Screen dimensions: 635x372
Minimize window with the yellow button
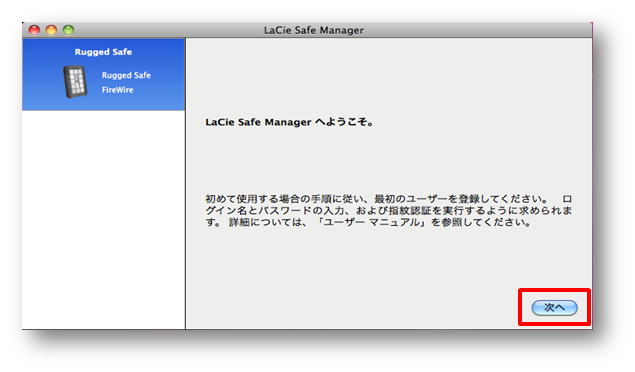(x=51, y=30)
